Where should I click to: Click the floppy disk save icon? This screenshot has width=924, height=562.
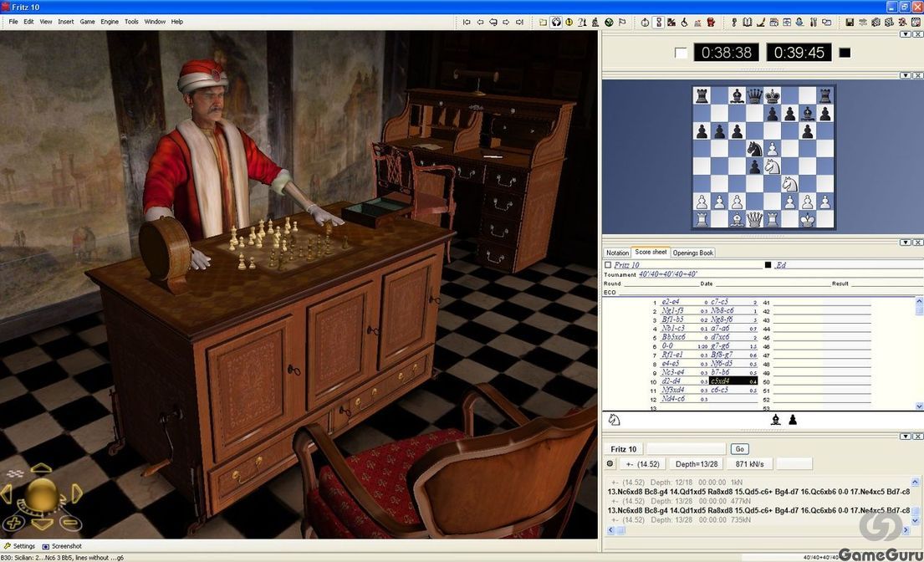tap(850, 23)
